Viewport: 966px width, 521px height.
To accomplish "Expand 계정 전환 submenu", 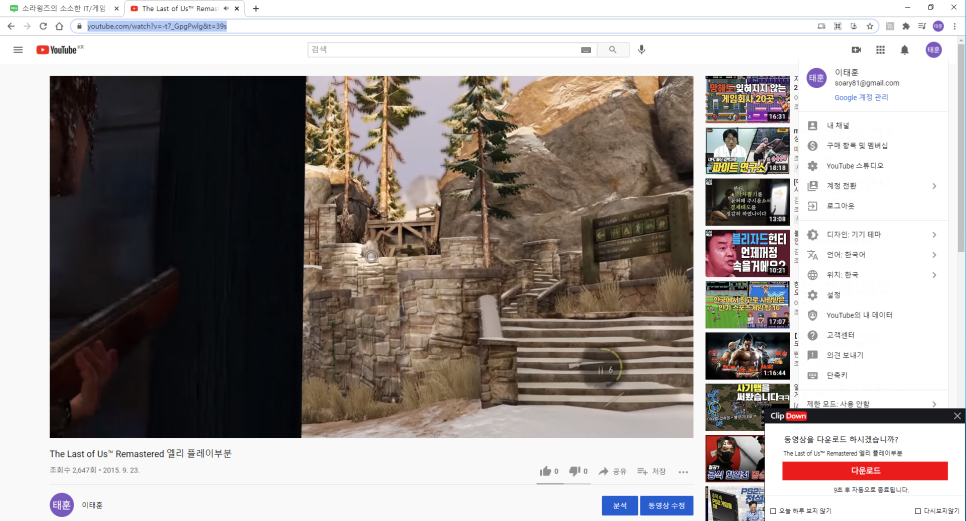I will pyautogui.click(x=872, y=186).
